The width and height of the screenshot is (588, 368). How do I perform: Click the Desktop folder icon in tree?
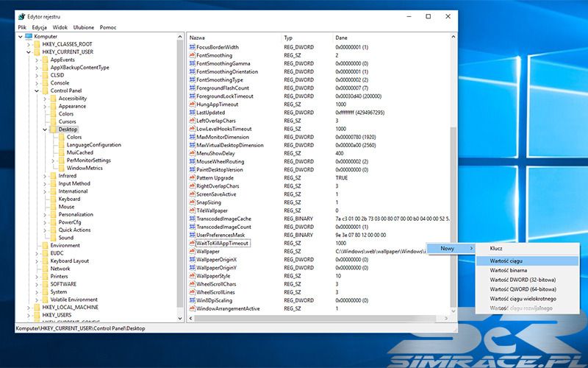click(x=53, y=130)
